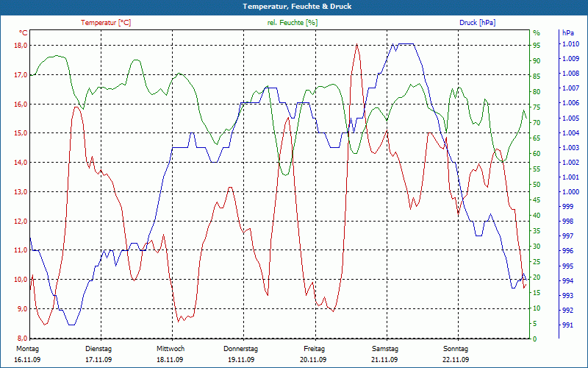Click the '13,0' temperature axis value
This screenshot has height=368, width=588.
21,192
